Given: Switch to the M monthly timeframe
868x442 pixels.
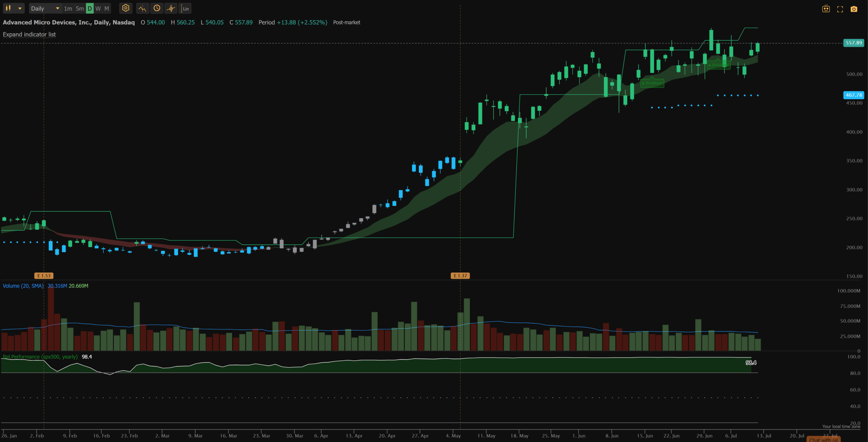Looking at the screenshot, I should click(x=106, y=8).
